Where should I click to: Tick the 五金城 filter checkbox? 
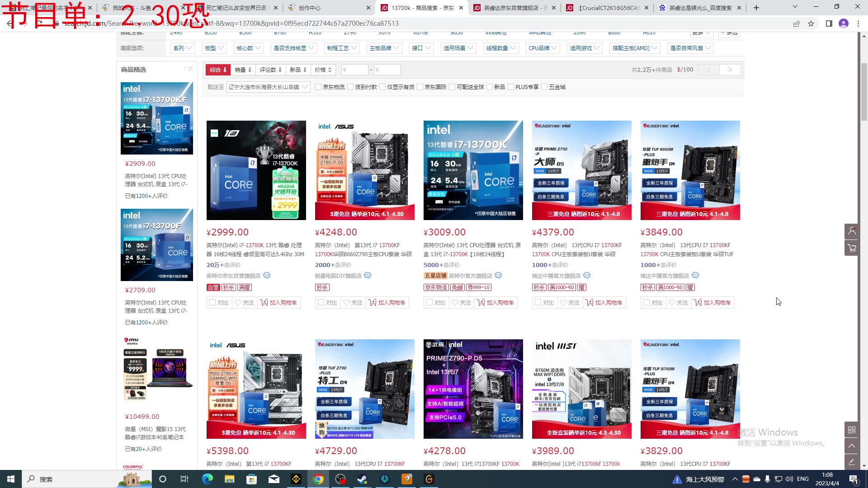[544, 87]
